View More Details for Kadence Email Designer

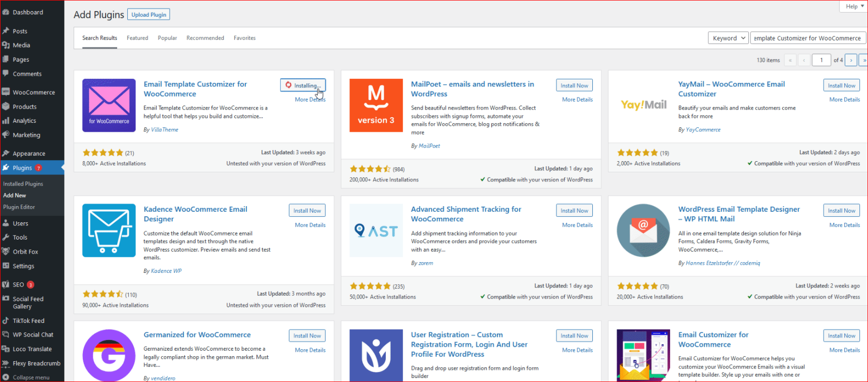(x=310, y=225)
